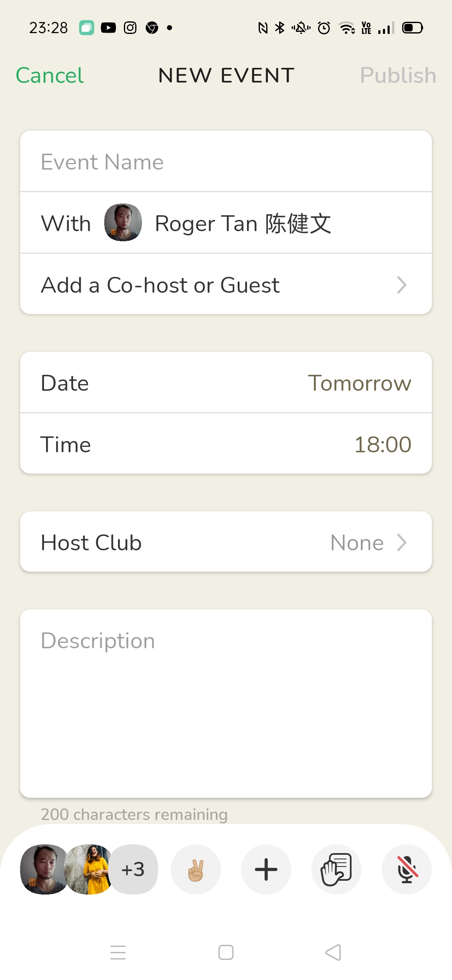Screen dimensions: 452x980
Task: Tap the +3 listeners badge
Action: point(134,869)
